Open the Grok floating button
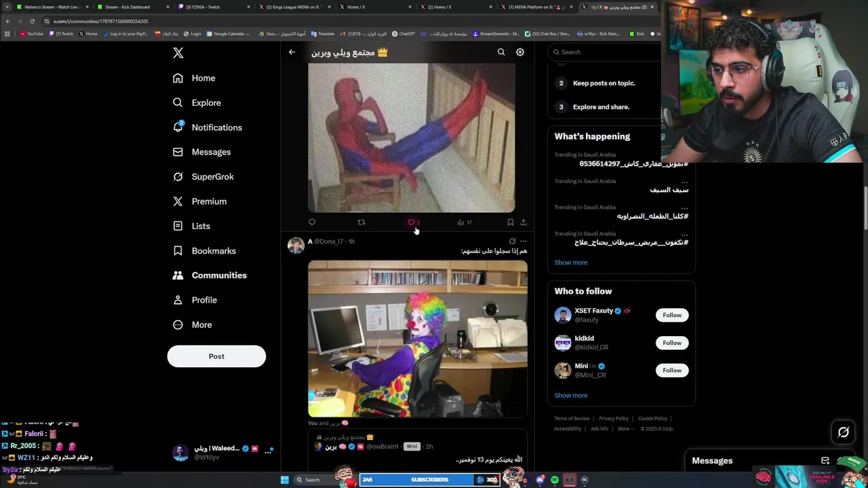 (844, 432)
